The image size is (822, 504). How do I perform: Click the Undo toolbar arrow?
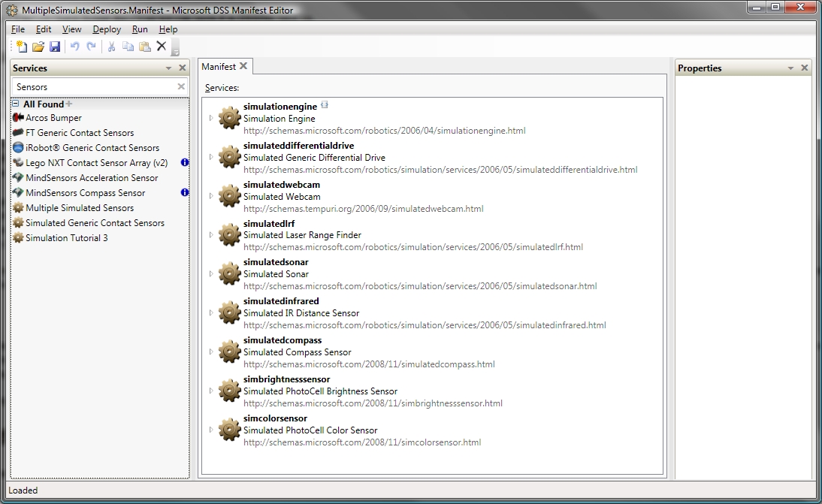click(75, 47)
